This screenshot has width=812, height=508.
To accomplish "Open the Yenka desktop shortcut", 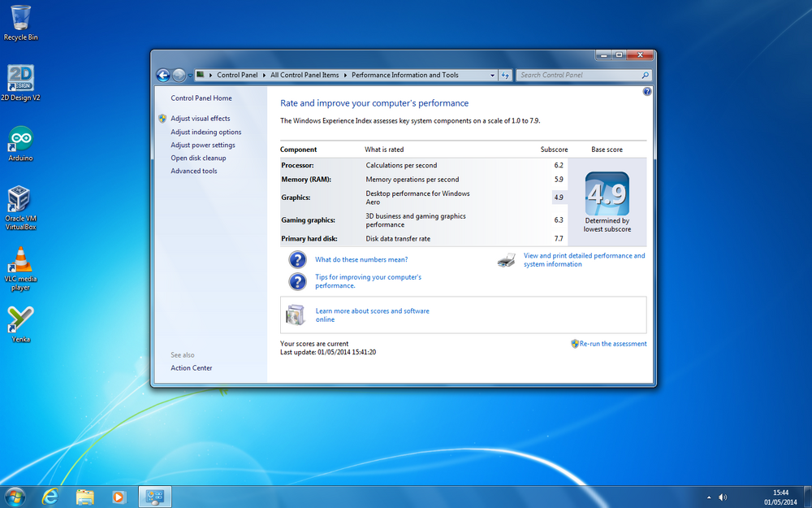I will (x=20, y=324).
